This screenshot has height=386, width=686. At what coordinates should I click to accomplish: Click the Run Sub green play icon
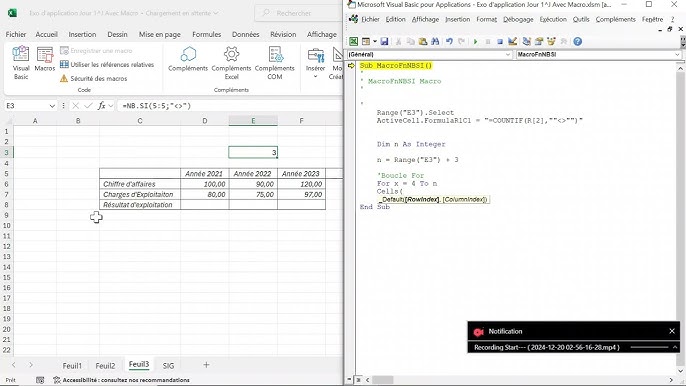tap(475, 42)
